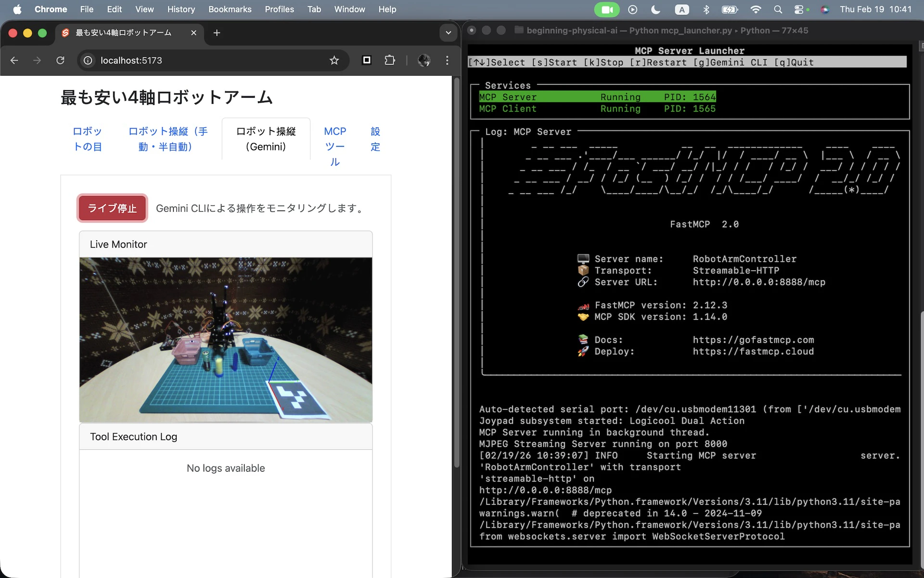This screenshot has width=924, height=578.
Task: Open the Chrome tab search chevron
Action: [448, 33]
